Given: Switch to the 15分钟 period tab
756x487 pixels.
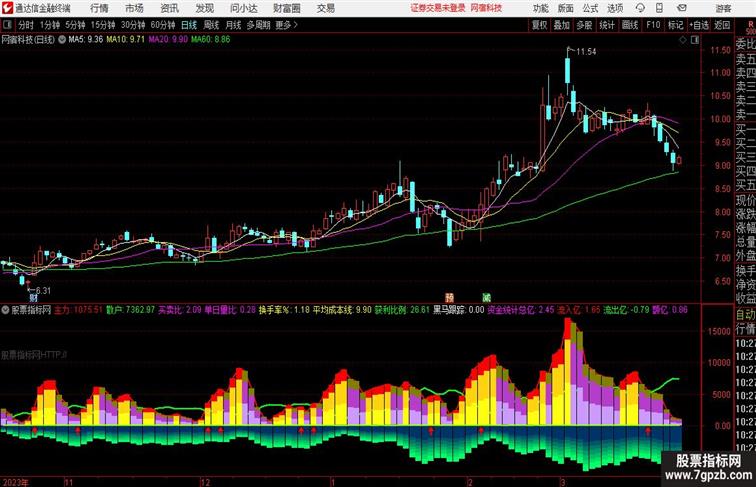Looking at the screenshot, I should point(103,25).
